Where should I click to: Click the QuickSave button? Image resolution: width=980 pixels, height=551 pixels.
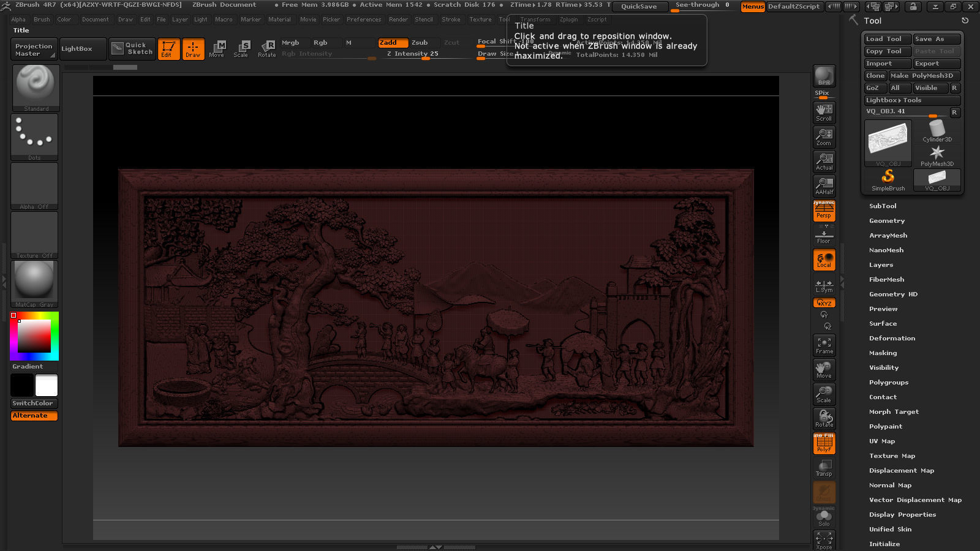[639, 6]
